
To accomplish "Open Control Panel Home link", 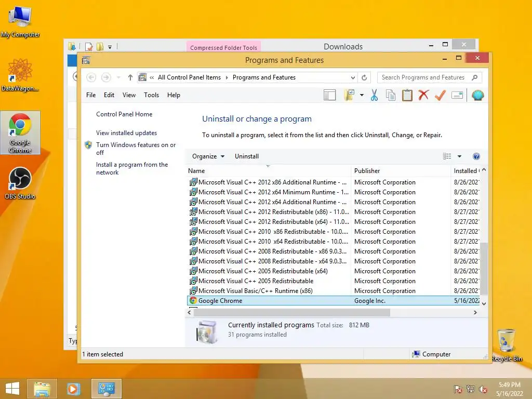I will click(x=124, y=114).
